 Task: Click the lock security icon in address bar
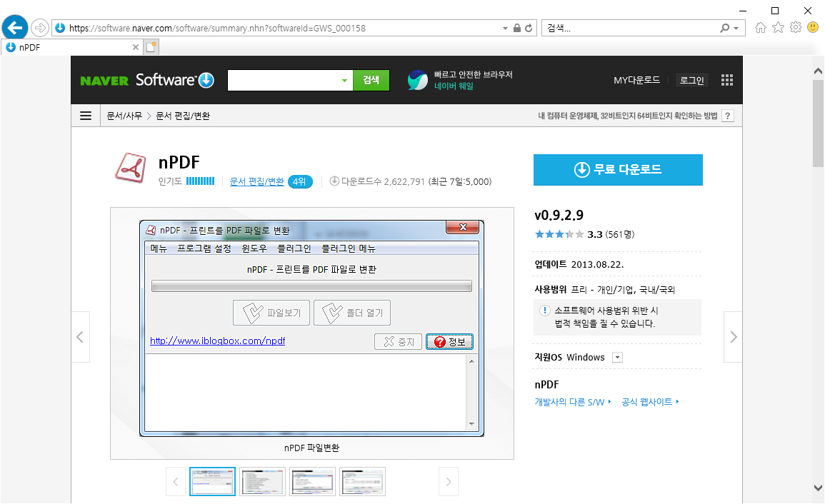coord(517,28)
